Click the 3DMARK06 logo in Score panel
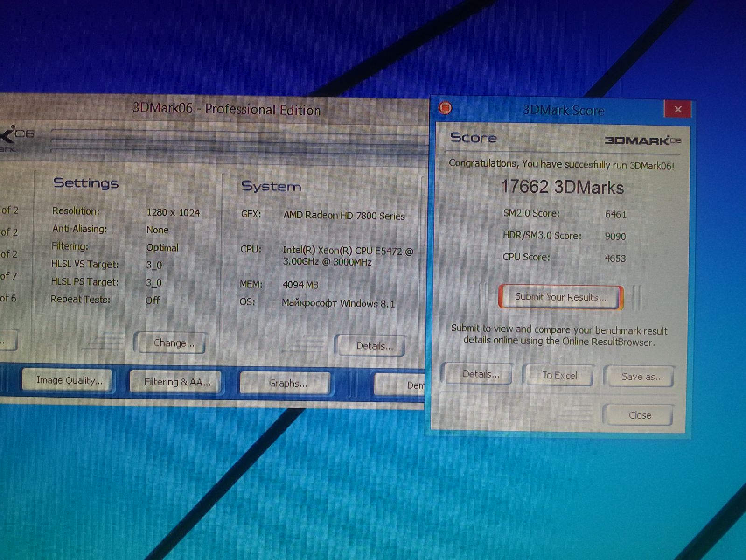 (642, 140)
